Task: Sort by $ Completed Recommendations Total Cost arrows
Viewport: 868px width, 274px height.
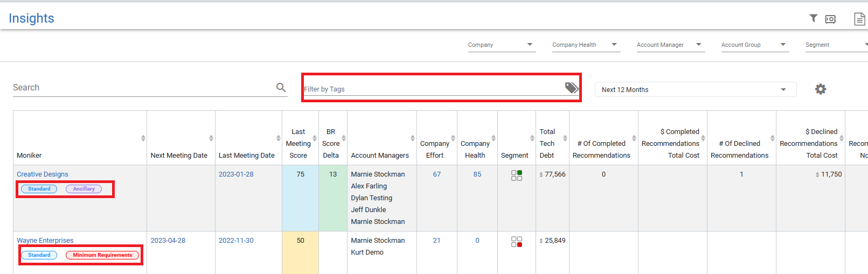Action: (703, 138)
